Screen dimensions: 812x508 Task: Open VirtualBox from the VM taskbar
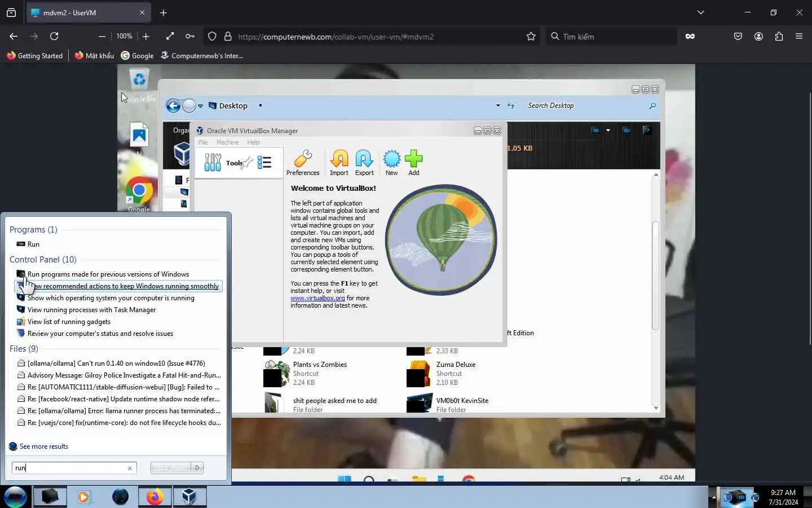189,497
